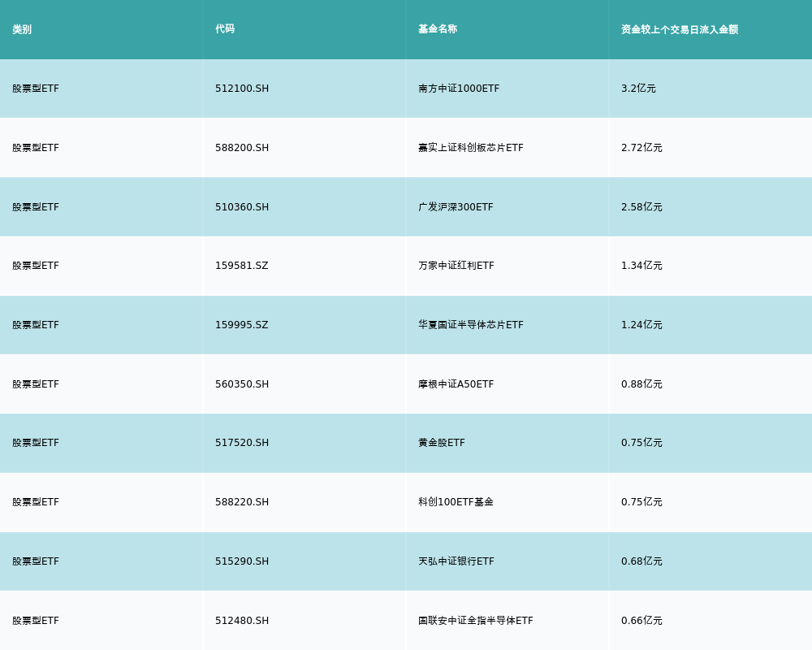Click 股票型ETF in the 159995.SZ row

[36, 325]
